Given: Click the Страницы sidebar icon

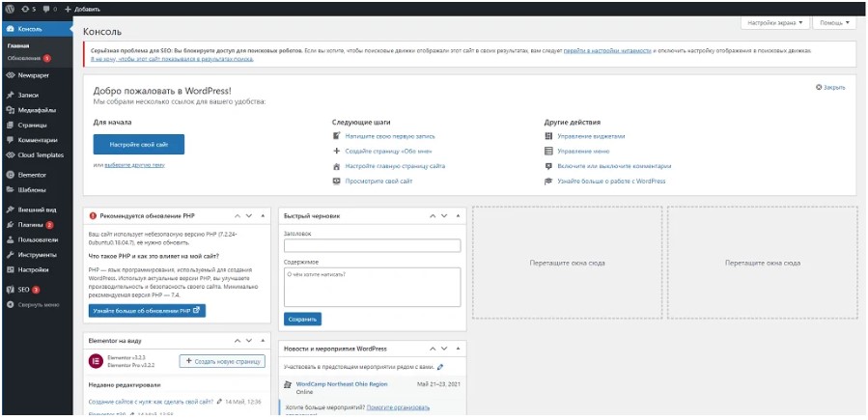Looking at the screenshot, I should [10, 126].
